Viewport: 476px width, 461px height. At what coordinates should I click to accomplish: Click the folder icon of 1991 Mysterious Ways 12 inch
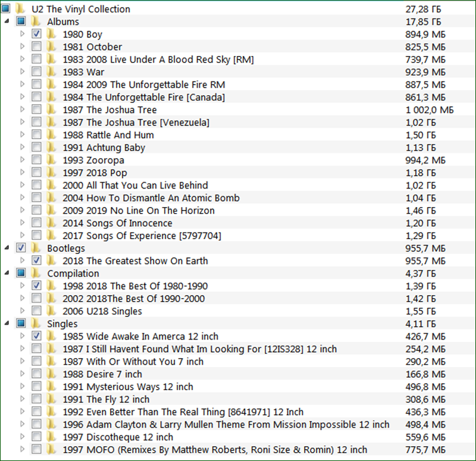point(51,386)
